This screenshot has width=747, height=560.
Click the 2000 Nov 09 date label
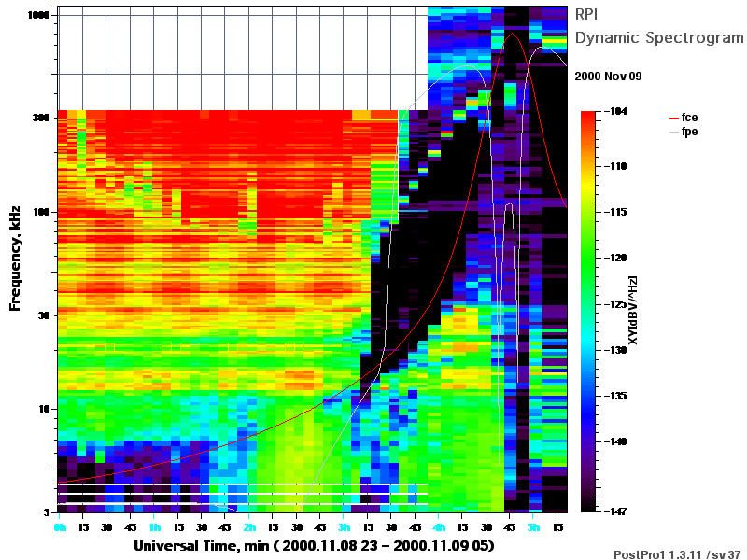click(x=608, y=77)
